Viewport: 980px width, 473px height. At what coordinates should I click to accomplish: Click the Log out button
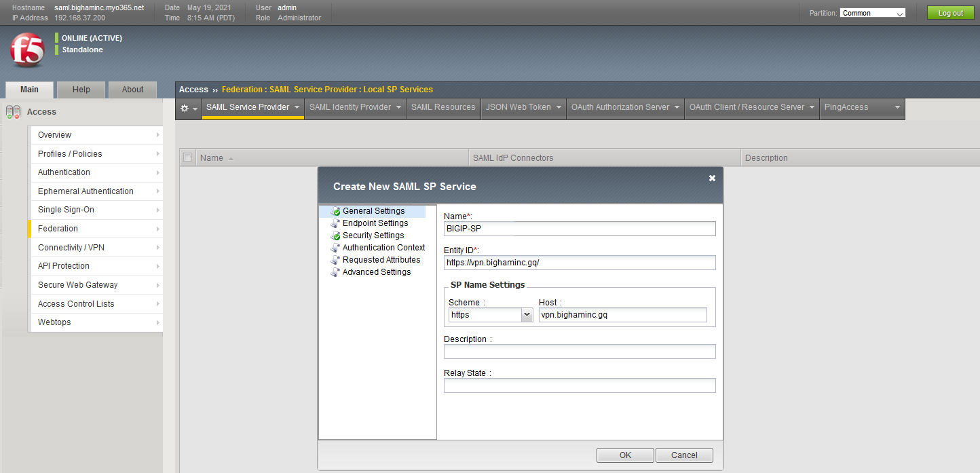(950, 13)
